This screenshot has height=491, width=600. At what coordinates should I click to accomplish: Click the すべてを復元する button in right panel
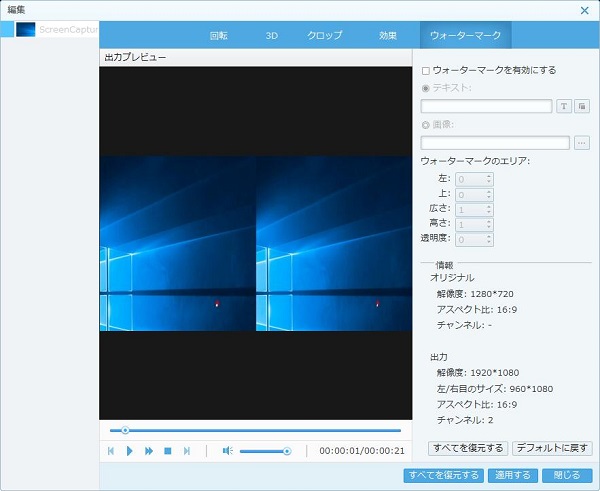coord(468,448)
